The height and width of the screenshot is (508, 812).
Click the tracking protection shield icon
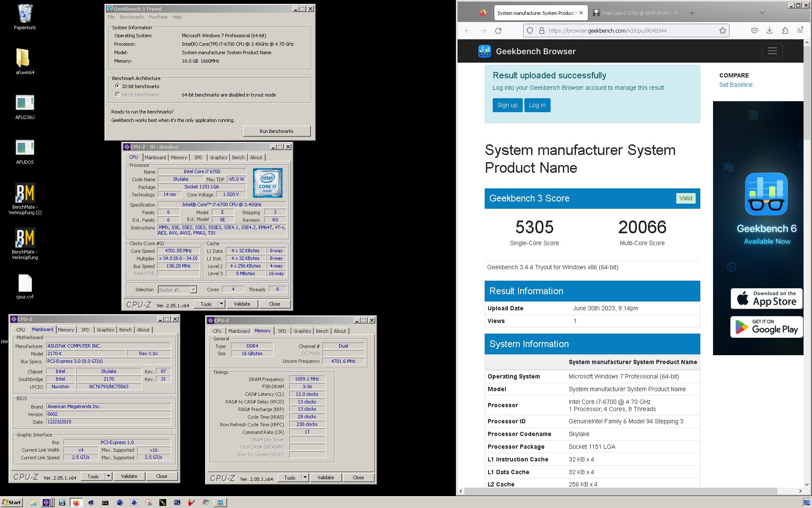pos(530,30)
